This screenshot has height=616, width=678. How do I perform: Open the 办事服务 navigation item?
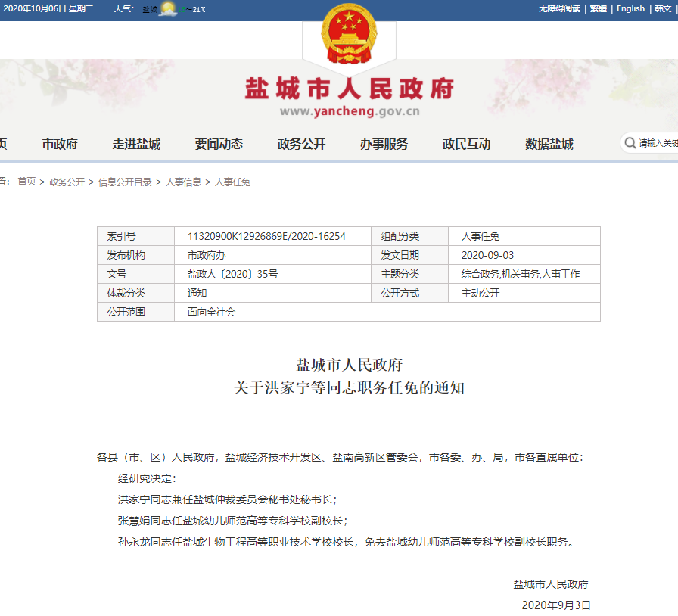(384, 144)
